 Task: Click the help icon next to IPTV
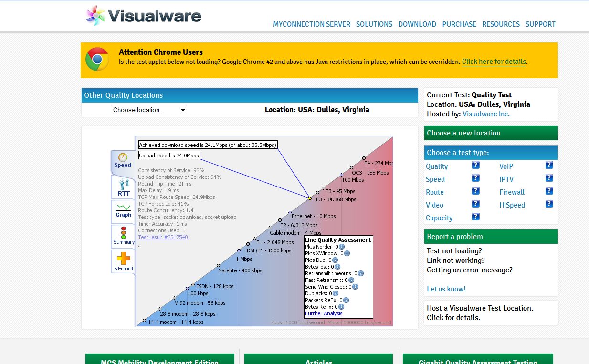(549, 178)
